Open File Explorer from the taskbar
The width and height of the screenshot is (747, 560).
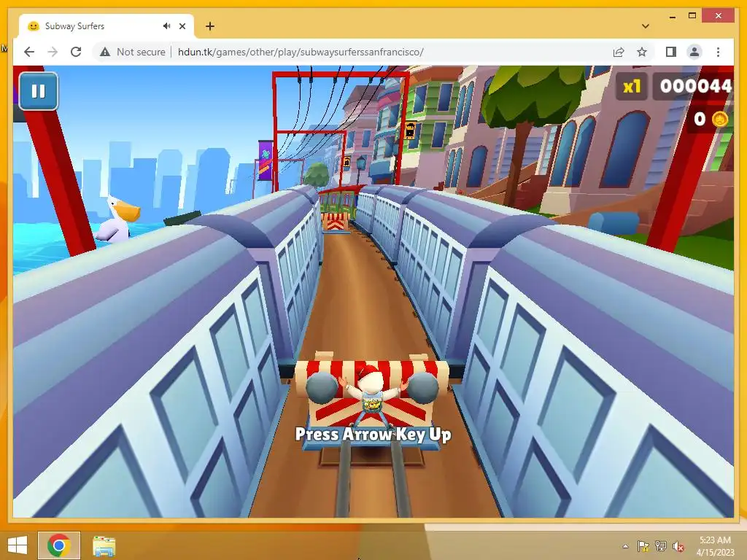(x=104, y=545)
